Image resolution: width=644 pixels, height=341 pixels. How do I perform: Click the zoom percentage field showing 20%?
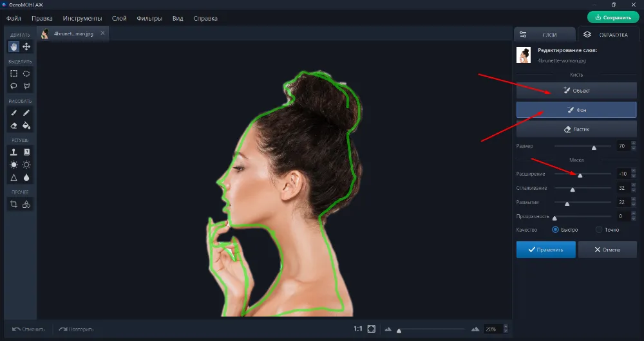(493, 329)
